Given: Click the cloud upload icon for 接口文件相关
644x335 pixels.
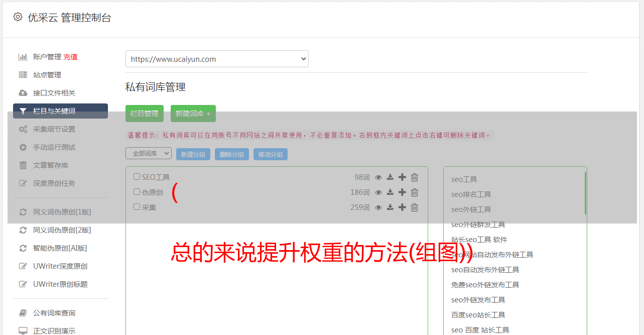Looking at the screenshot, I should 23,93.
